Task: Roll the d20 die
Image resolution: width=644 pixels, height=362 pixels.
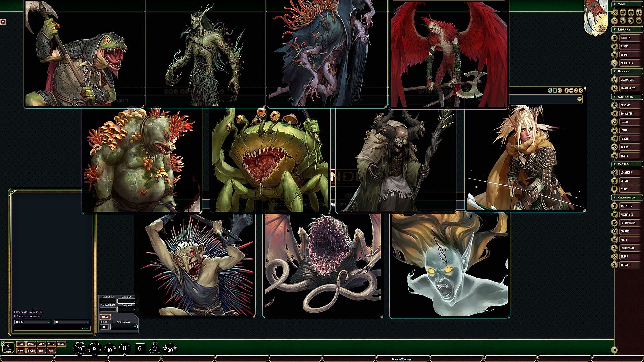Action: pyautogui.click(x=79, y=348)
